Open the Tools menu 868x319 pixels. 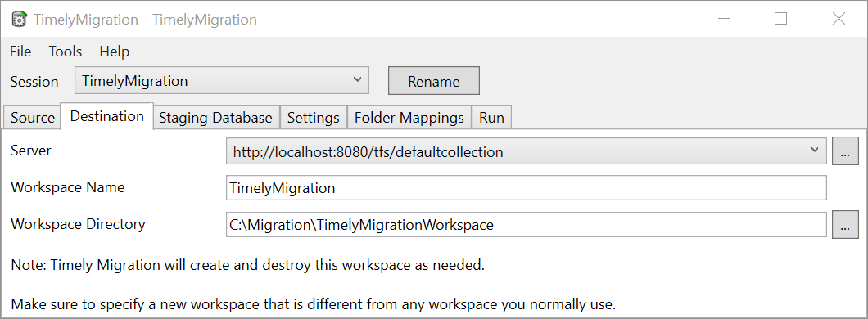pyautogui.click(x=66, y=52)
